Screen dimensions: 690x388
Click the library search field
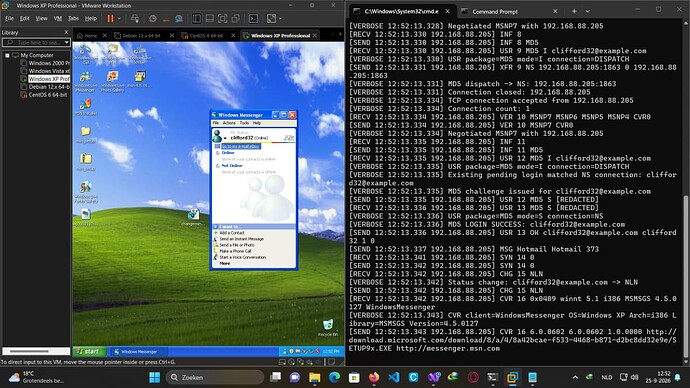click(x=36, y=42)
